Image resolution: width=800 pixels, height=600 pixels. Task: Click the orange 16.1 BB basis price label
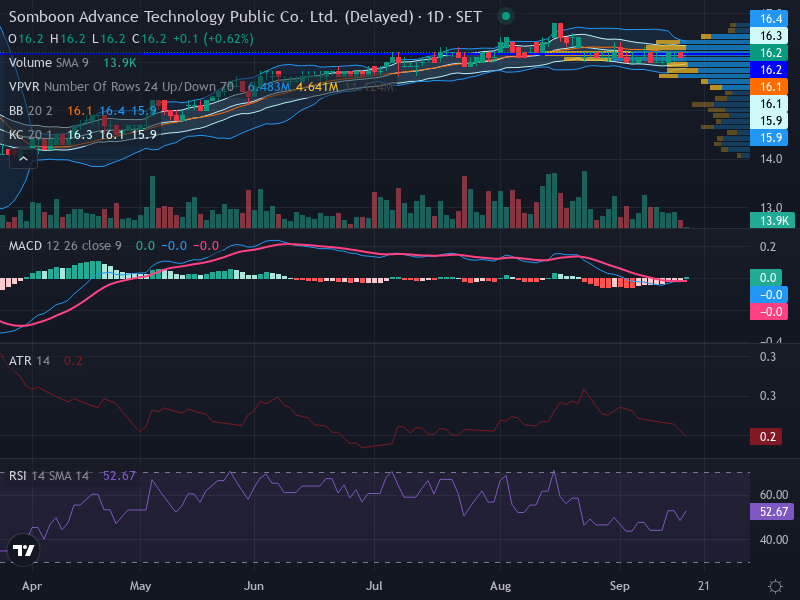coord(769,87)
